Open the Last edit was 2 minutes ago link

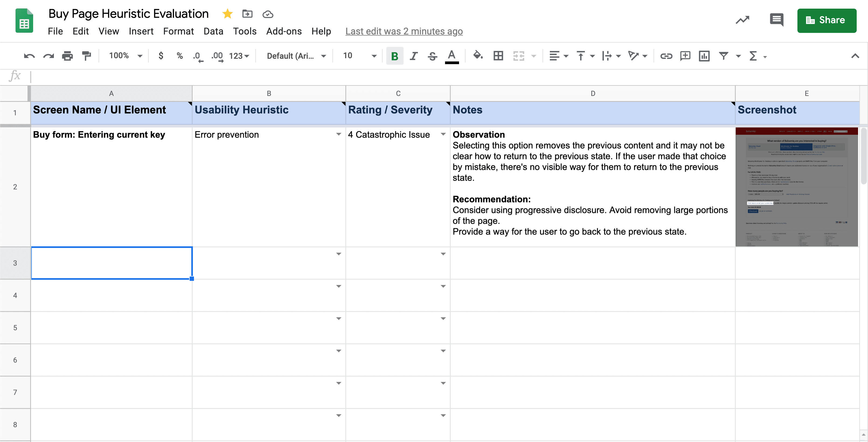click(404, 31)
